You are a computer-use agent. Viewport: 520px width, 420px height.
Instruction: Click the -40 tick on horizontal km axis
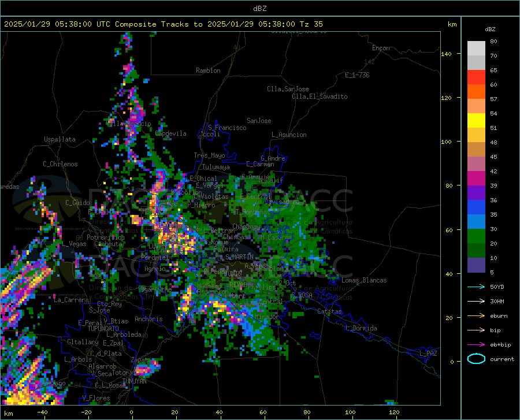(x=42, y=412)
